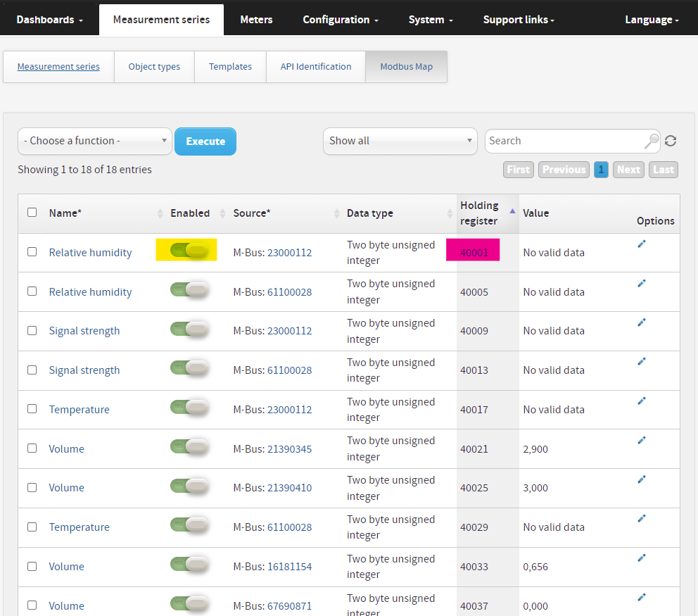The height and width of the screenshot is (616, 698).
Task: Open the Temperature link for register 40017
Action: 80,409
